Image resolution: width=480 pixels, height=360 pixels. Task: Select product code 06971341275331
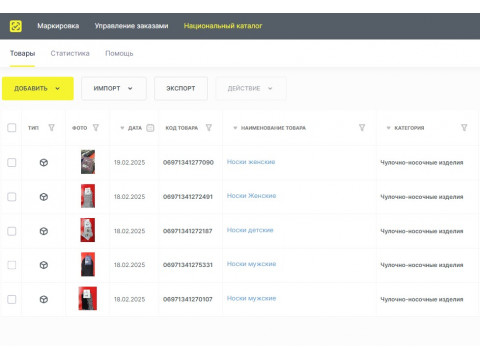[188, 265]
